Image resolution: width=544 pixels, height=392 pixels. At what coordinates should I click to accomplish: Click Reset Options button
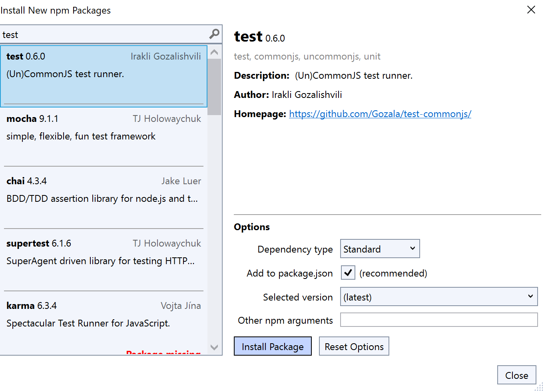click(x=354, y=346)
